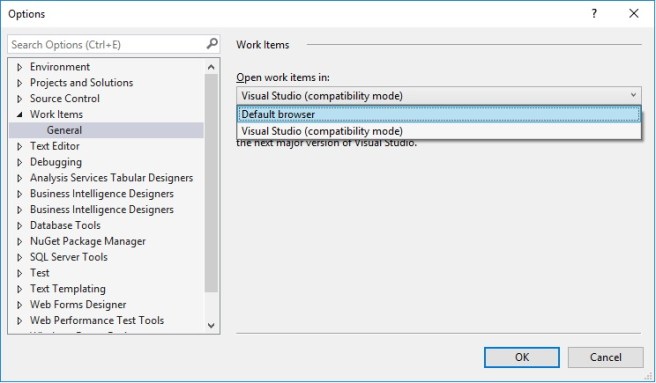Click the Work Items section heading
The height and width of the screenshot is (383, 656).
(263, 45)
